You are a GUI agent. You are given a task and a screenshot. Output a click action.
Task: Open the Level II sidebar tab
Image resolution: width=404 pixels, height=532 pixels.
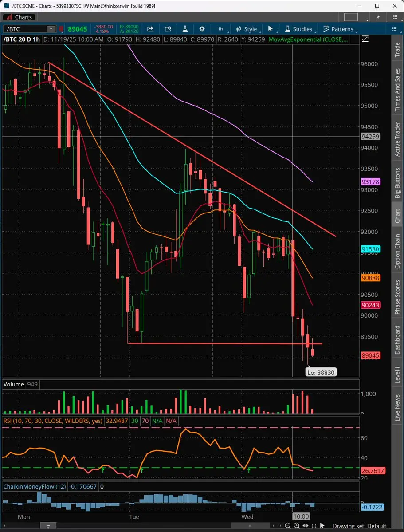[x=397, y=374]
